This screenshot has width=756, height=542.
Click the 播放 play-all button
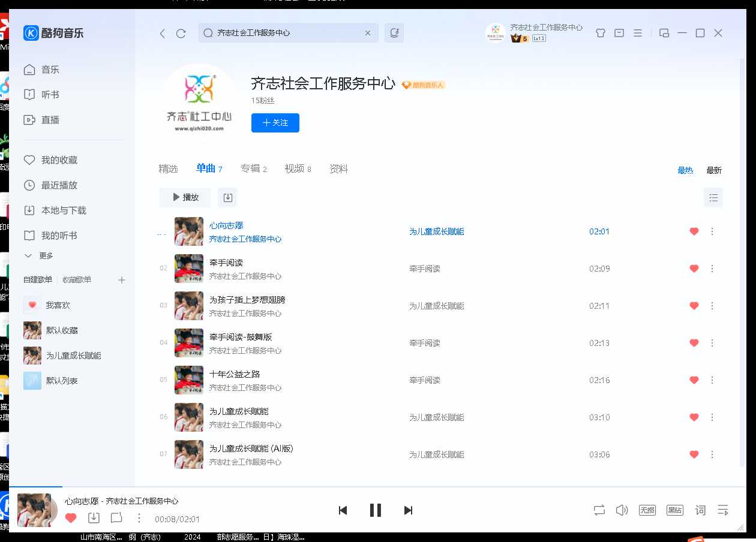(185, 197)
